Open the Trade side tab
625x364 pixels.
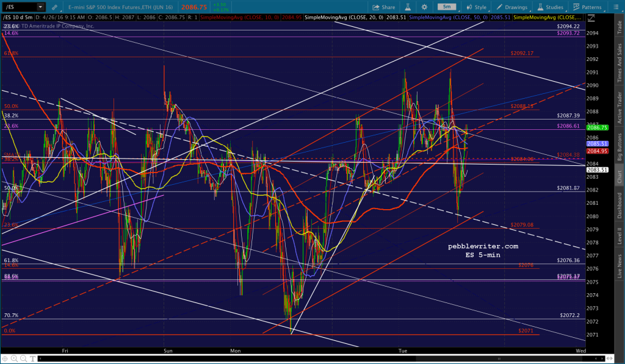[620, 27]
